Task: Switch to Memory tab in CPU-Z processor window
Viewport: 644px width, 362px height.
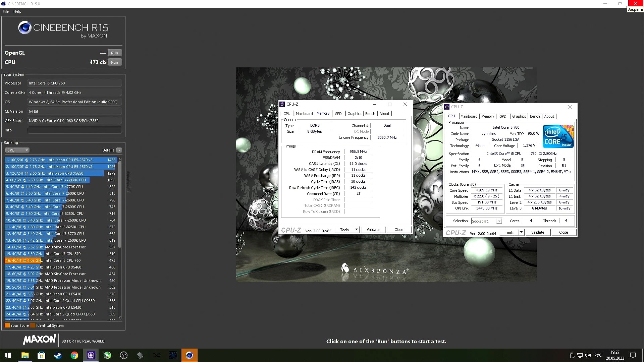Action: point(488,116)
